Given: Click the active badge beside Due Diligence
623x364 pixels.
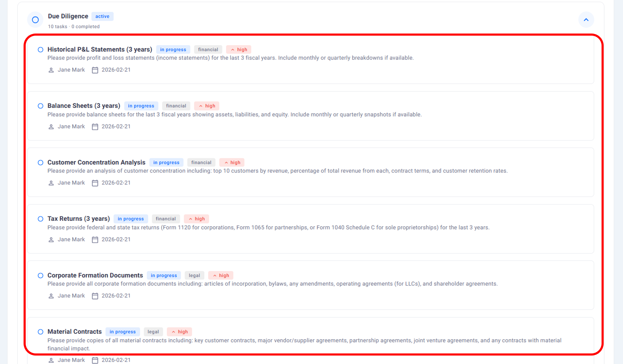Looking at the screenshot, I should coord(102,16).
